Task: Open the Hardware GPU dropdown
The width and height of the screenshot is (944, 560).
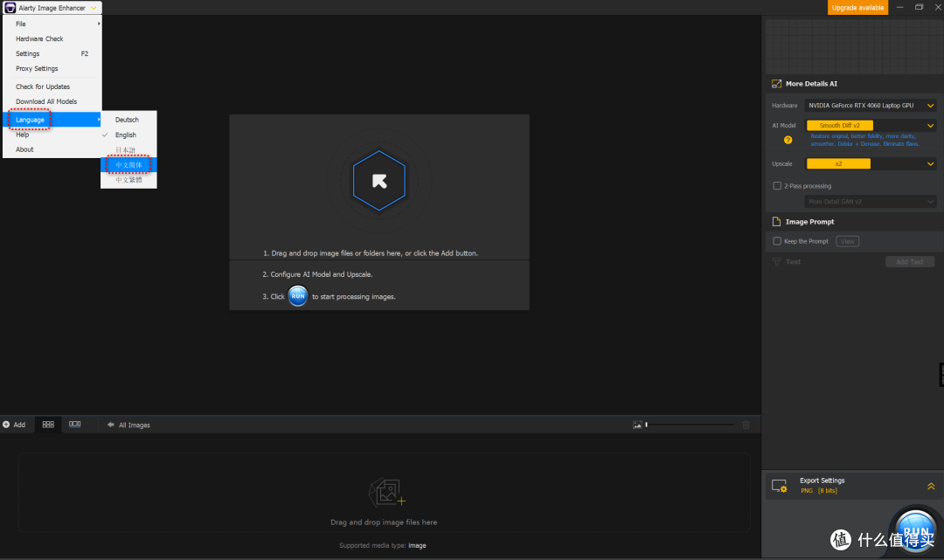Action: [870, 105]
